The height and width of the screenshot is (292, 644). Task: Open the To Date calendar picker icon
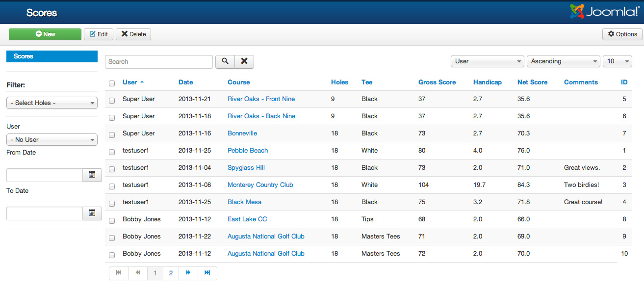pos(92,213)
